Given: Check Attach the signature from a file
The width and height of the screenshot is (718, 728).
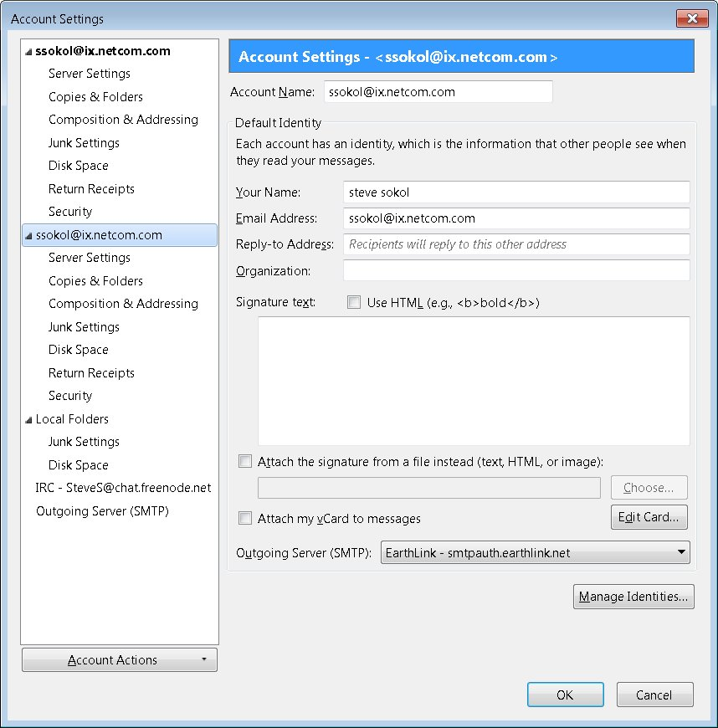Looking at the screenshot, I should 244,462.
